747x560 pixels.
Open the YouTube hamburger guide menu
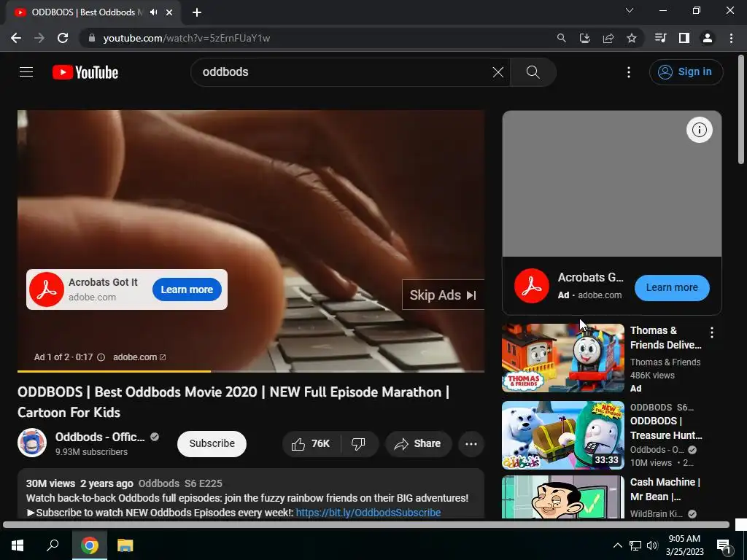pyautogui.click(x=26, y=72)
